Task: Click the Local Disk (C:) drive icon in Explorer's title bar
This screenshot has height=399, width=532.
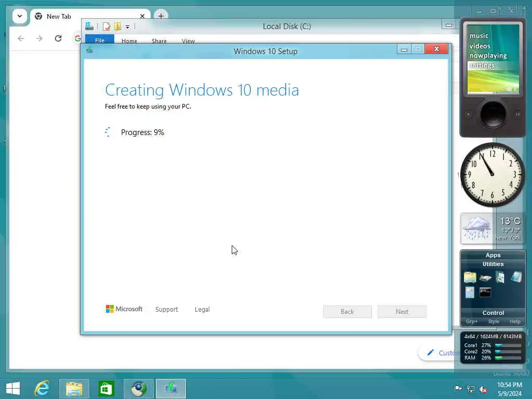Action: [89, 26]
